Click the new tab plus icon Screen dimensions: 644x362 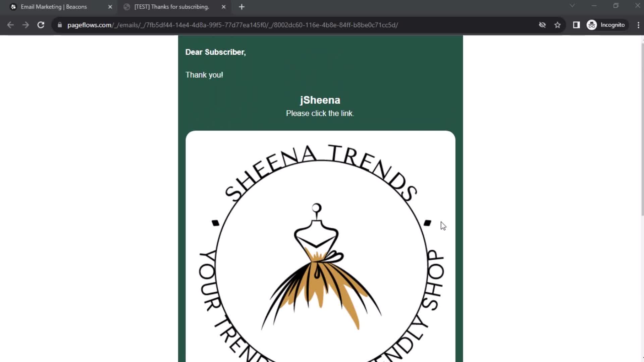coord(241,7)
